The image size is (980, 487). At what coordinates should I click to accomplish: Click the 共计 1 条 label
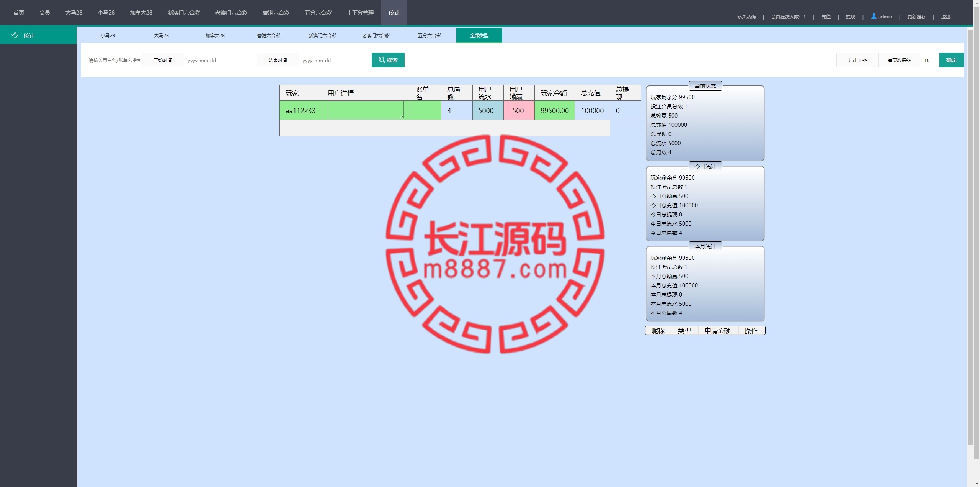tap(857, 60)
